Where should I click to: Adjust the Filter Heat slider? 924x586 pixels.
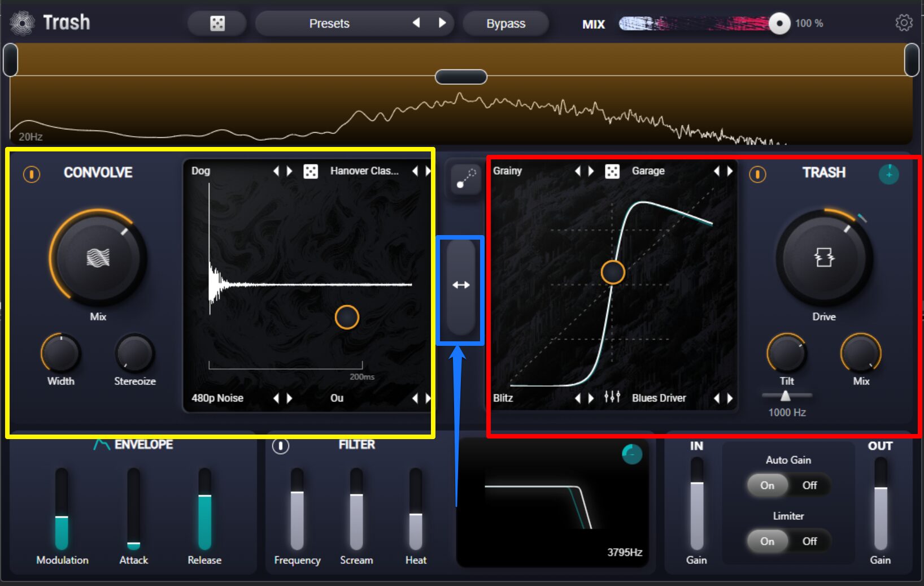[416, 509]
